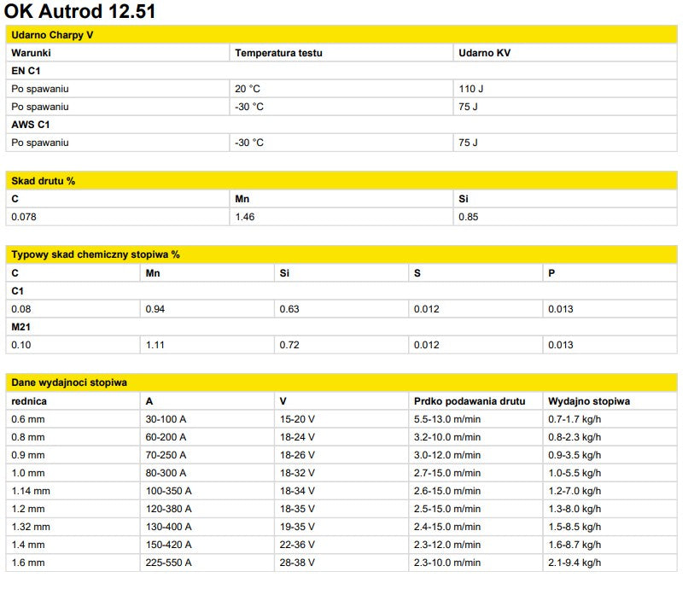Select the Prdko podawania drutu column header
This screenshot has height=595, width=700.
click(469, 401)
